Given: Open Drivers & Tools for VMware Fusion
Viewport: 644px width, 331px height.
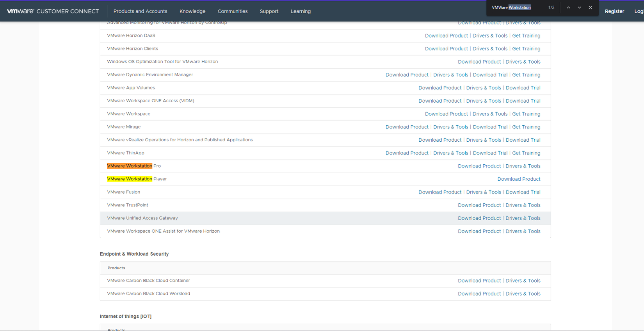Looking at the screenshot, I should click(484, 192).
